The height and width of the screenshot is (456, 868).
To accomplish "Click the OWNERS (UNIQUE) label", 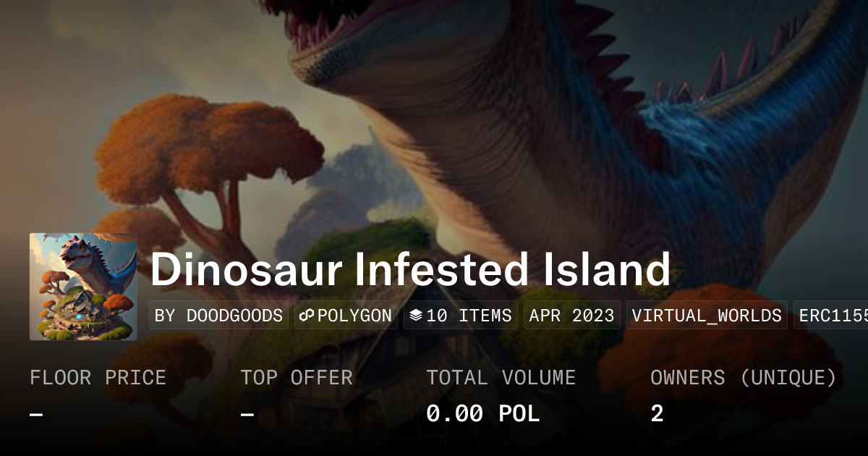I will [743, 378].
